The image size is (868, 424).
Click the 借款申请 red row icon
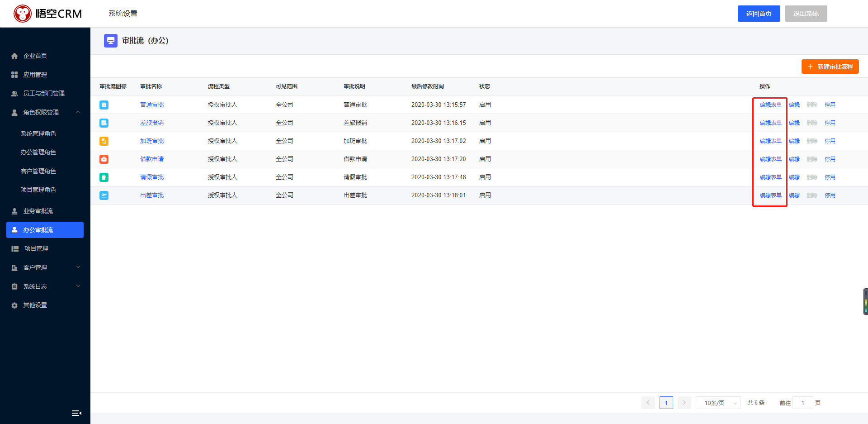click(x=104, y=159)
